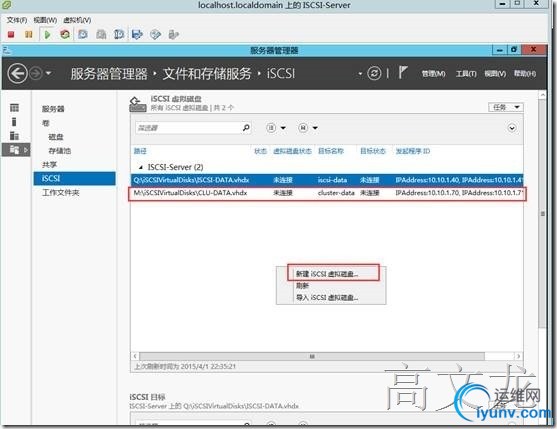
Task: Select iSCSI in the navigation pane
Action: (x=75, y=178)
